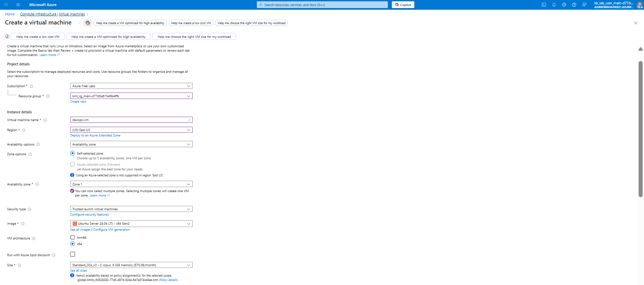Show info tooltip for Security type
Image resolution: width=644 pixels, height=285 pixels.
pos(30,209)
